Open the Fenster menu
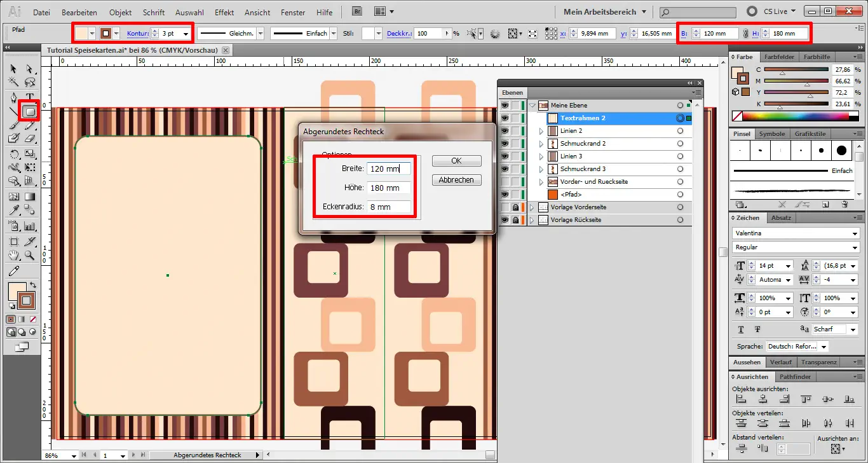This screenshot has height=463, width=868. (292, 11)
